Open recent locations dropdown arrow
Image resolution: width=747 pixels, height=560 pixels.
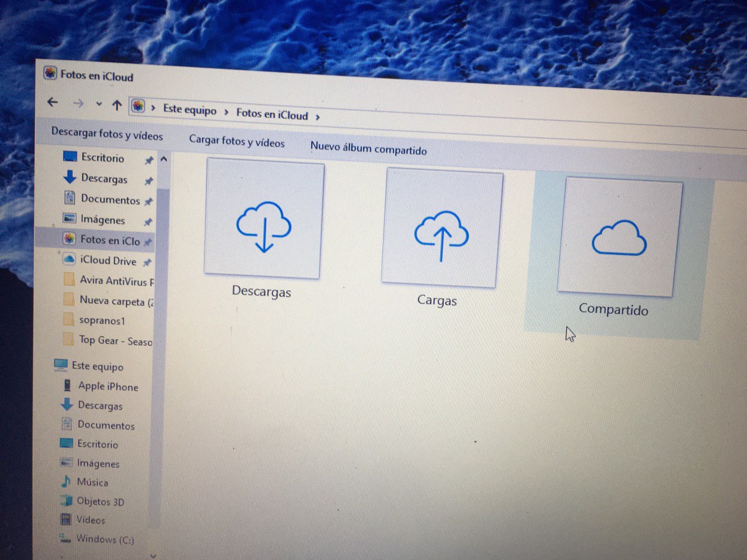tap(99, 104)
